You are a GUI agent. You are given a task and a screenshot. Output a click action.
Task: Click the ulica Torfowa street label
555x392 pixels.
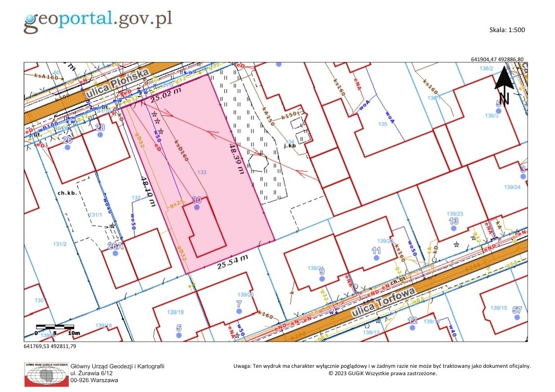pyautogui.click(x=383, y=303)
